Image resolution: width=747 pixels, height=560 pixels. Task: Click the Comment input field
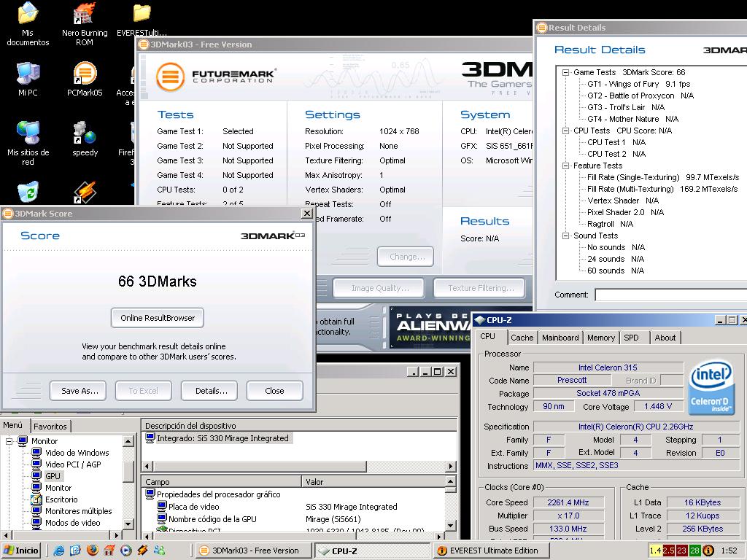(671, 295)
